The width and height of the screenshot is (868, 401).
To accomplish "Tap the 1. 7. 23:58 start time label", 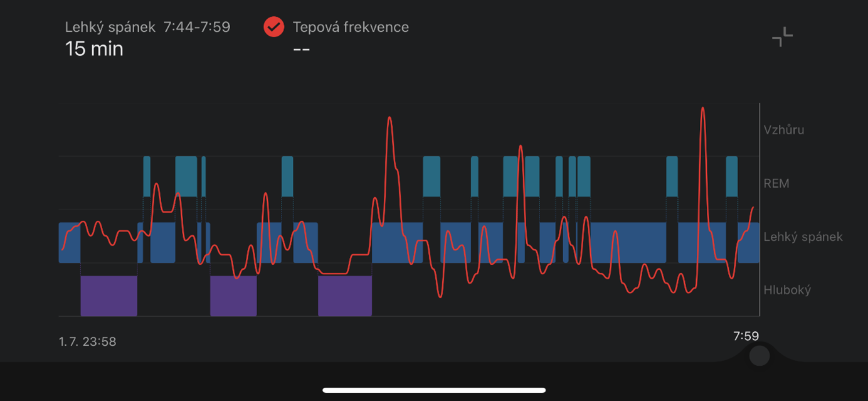I will tap(87, 342).
